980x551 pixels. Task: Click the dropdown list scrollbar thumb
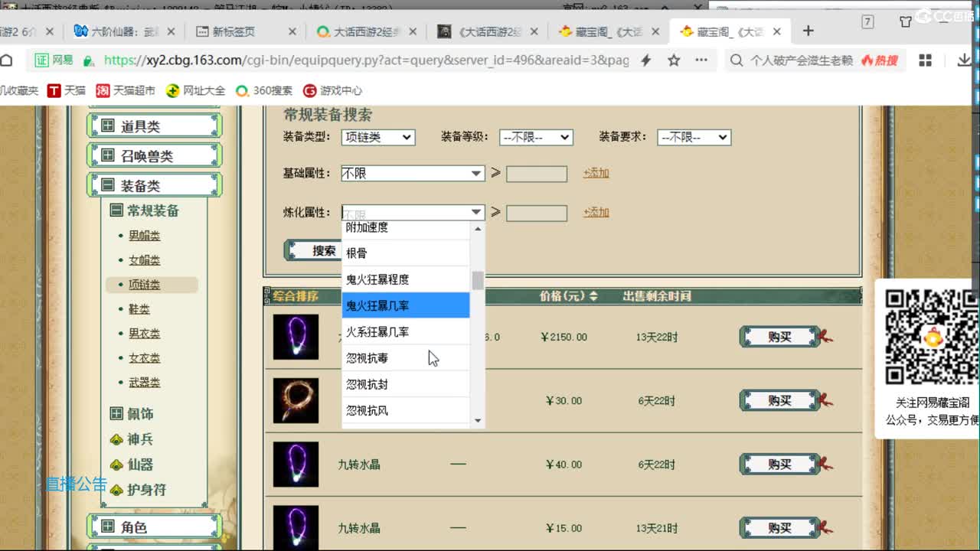point(478,281)
